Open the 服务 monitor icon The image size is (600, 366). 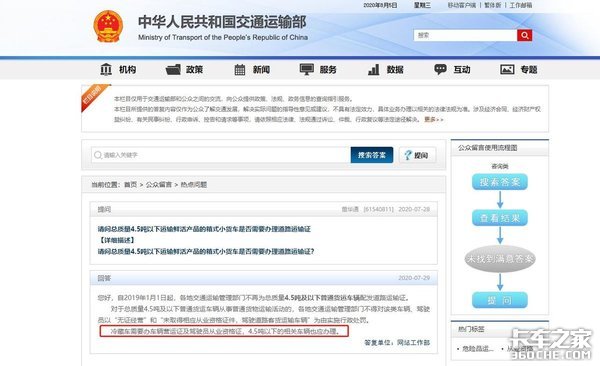(307, 69)
